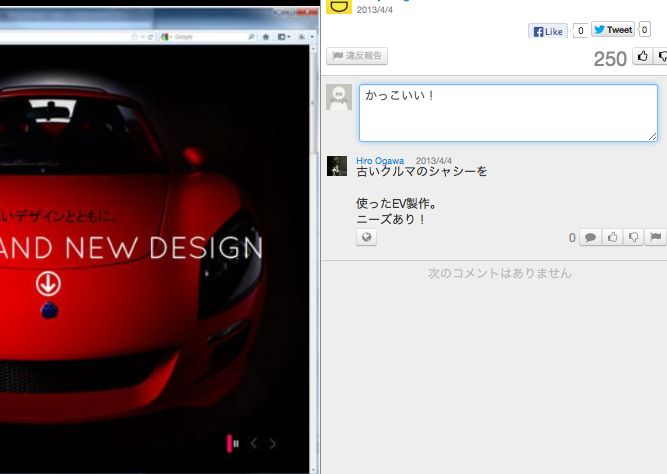This screenshot has height=474, width=667.
Task: Click the Facebook Like button
Action: coord(548,31)
